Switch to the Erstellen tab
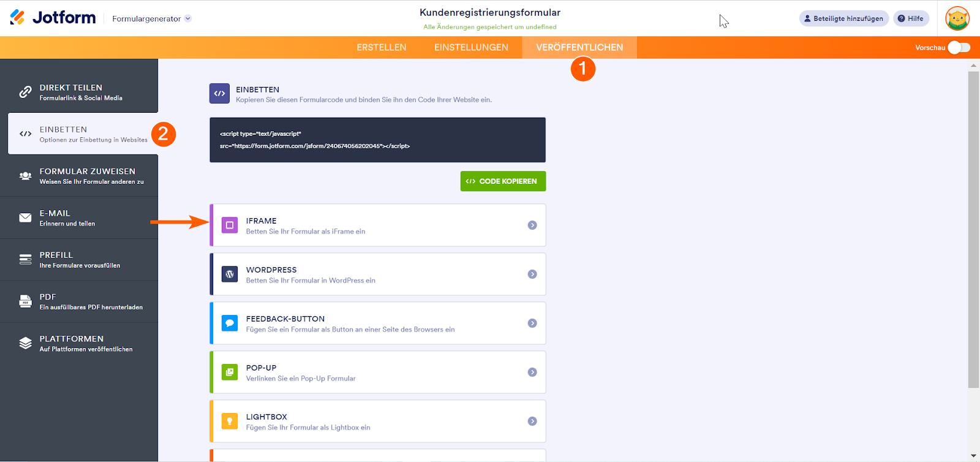This screenshot has height=462, width=980. (x=382, y=48)
